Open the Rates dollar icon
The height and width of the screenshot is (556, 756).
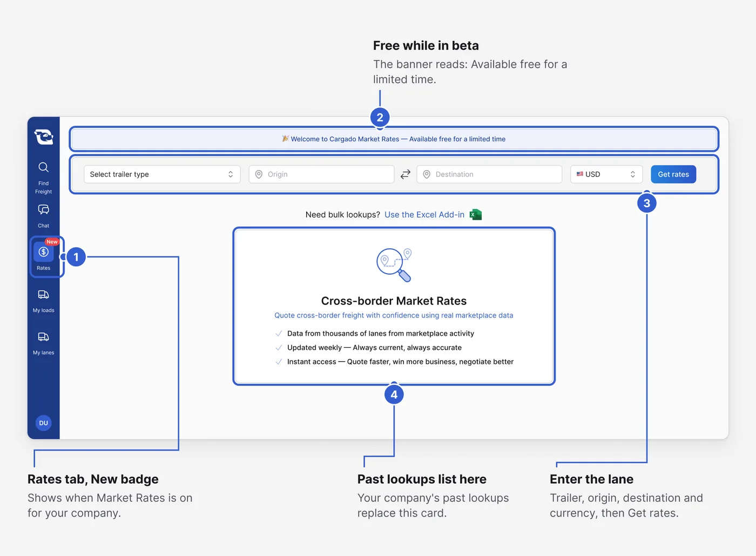click(x=44, y=252)
